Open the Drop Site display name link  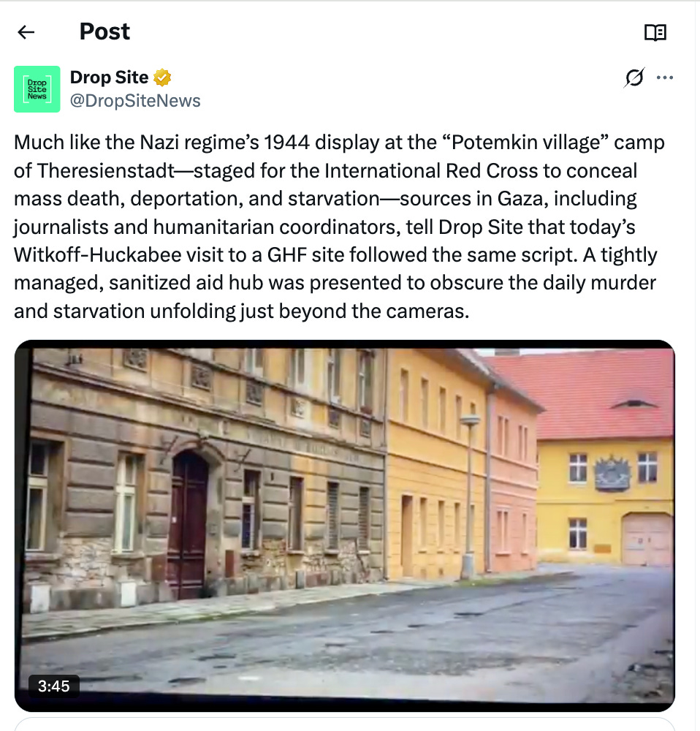[x=109, y=77]
